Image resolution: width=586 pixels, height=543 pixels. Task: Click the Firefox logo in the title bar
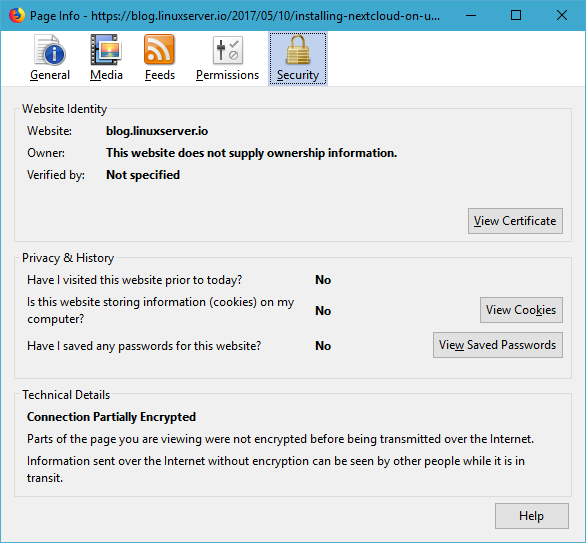point(17,16)
